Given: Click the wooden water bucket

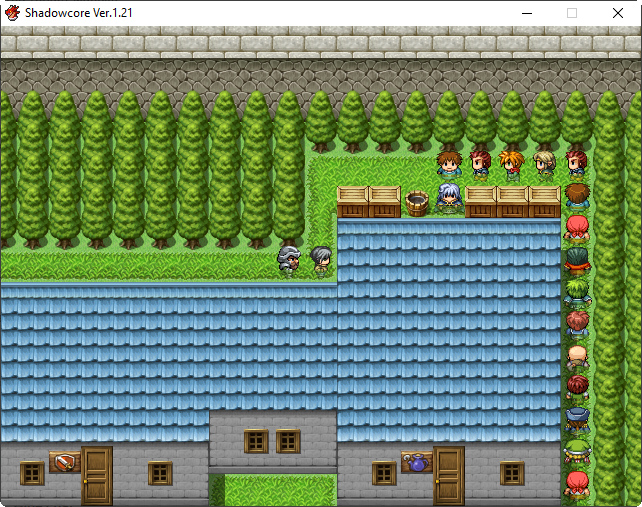Looking at the screenshot, I should pyautogui.click(x=417, y=203).
